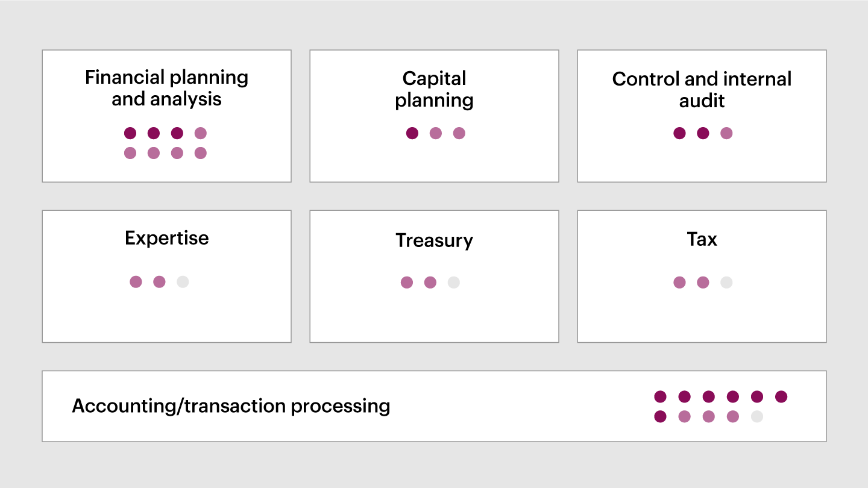Click the top-right dark dot in the Accounting row

[x=781, y=396]
